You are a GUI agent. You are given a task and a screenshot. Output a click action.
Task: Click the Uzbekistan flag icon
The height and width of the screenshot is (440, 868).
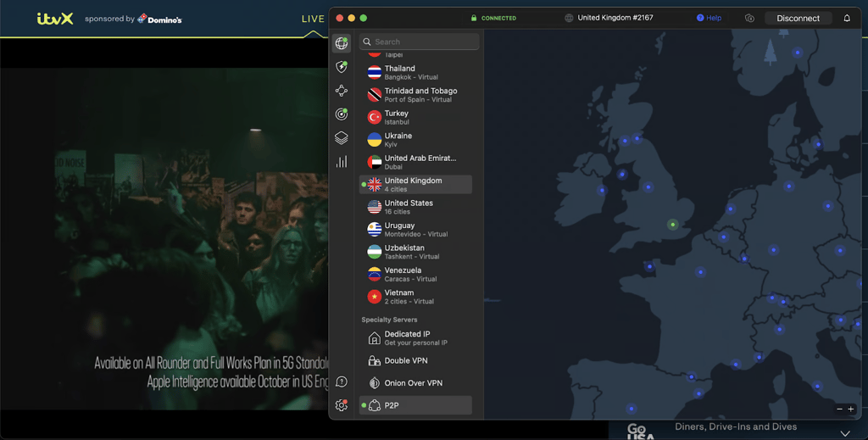click(375, 252)
